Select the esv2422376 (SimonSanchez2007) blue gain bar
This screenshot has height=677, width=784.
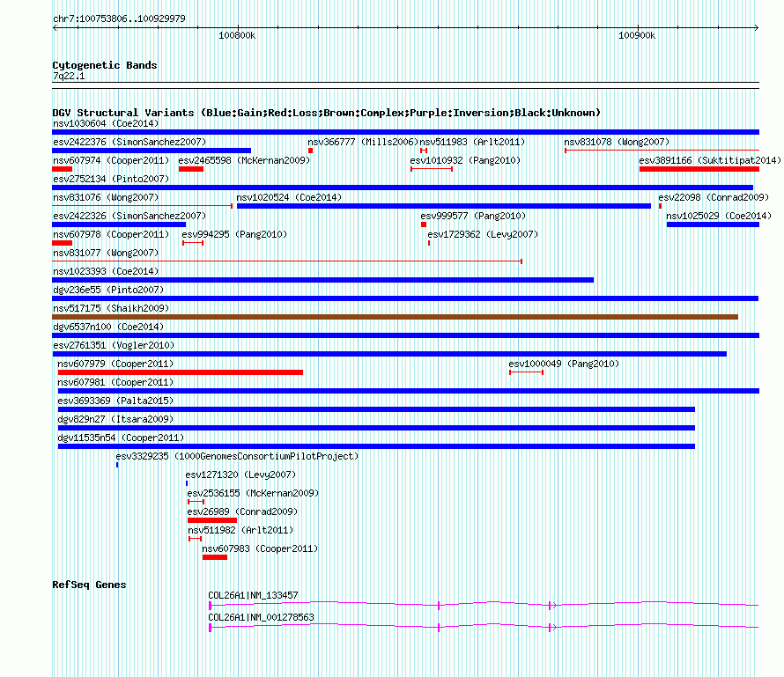pos(152,151)
